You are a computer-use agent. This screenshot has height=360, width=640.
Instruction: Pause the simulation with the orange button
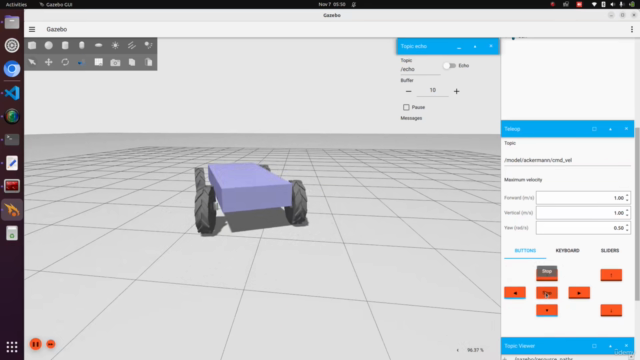(36, 344)
